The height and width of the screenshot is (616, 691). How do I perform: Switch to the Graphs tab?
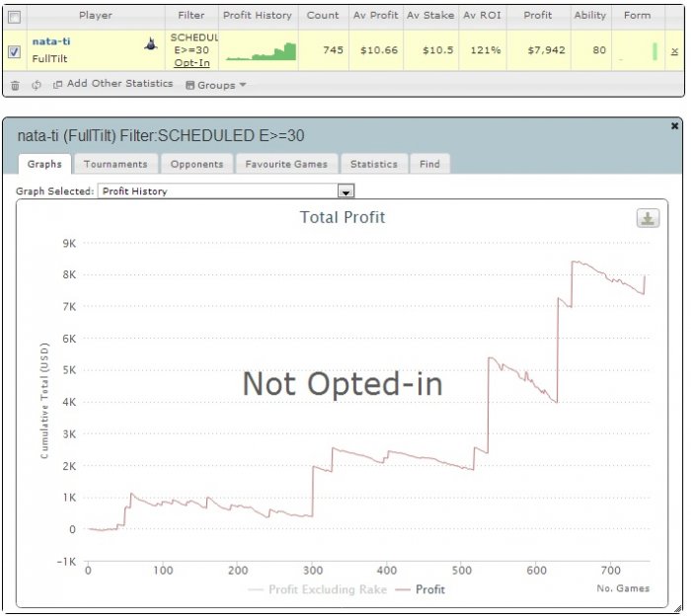pyautogui.click(x=44, y=164)
